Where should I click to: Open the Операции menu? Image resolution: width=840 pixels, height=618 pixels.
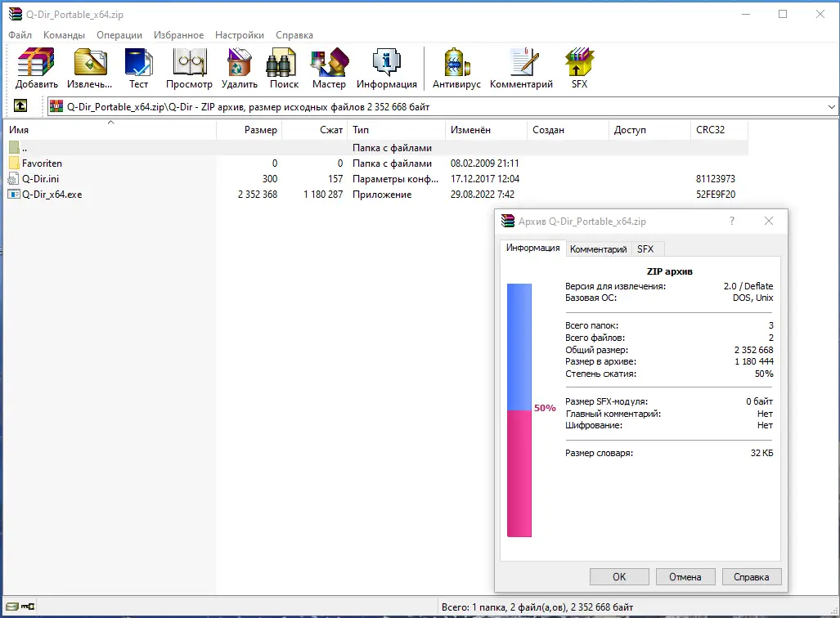click(119, 35)
